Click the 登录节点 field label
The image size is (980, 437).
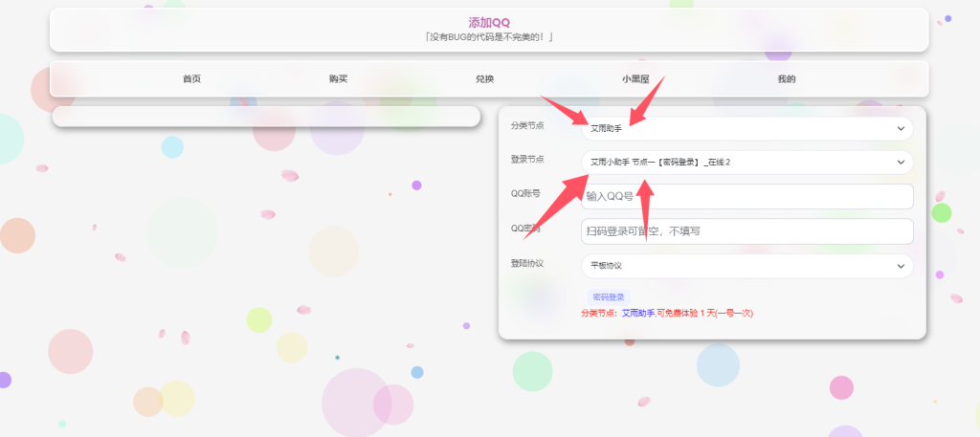pos(527,159)
